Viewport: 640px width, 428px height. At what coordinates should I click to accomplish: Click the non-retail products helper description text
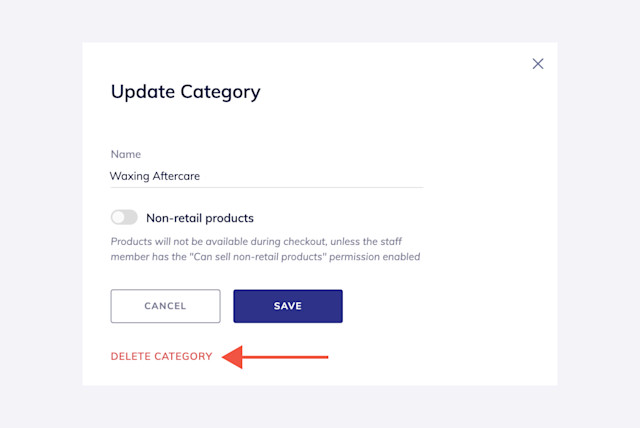(x=265, y=249)
